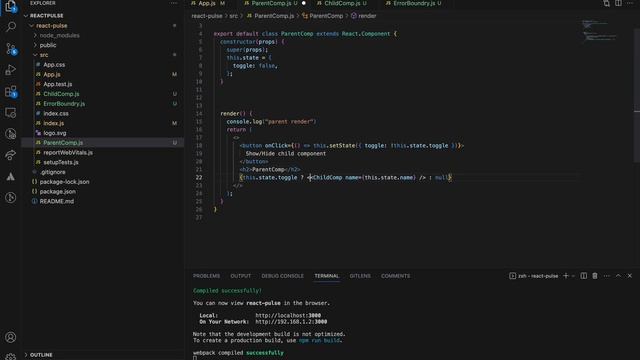Open terminal panel more actions ellipsis

point(607,276)
